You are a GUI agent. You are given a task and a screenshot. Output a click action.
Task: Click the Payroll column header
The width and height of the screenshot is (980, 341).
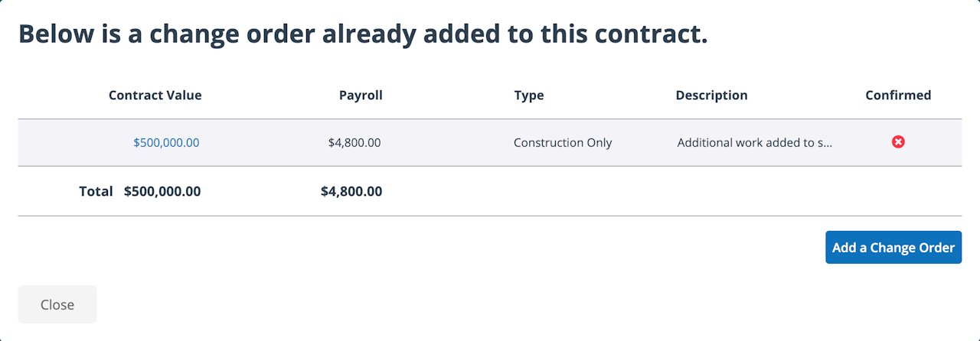tap(361, 96)
